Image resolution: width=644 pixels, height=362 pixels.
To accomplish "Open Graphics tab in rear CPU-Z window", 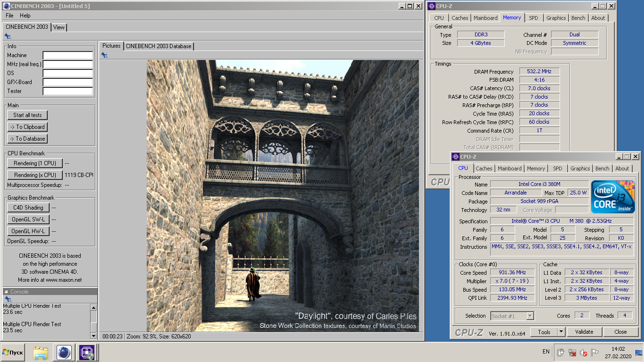I will [x=556, y=18].
